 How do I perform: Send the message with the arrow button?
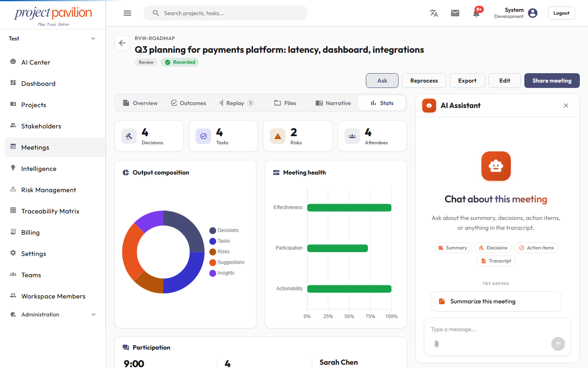click(x=558, y=344)
